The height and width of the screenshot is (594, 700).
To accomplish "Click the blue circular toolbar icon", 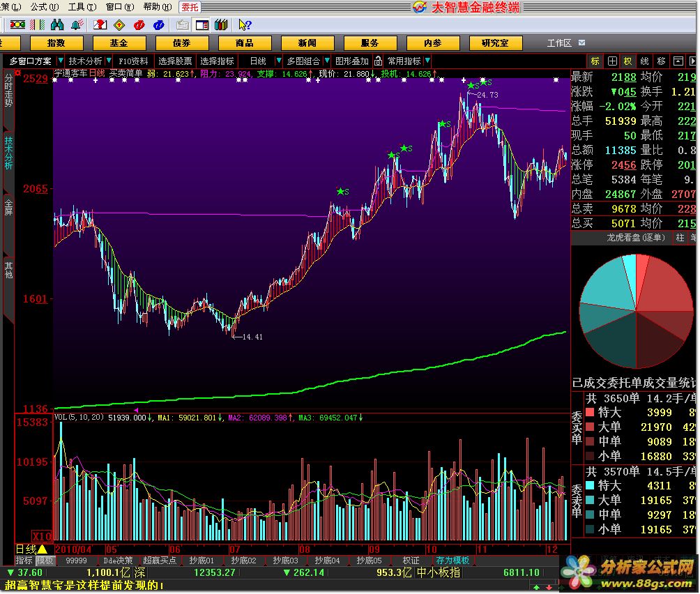I will [x=158, y=25].
